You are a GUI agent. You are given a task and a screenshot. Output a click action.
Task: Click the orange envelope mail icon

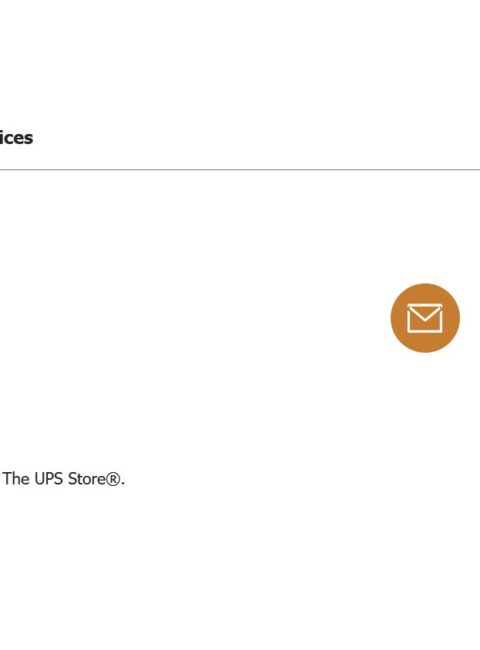click(425, 318)
